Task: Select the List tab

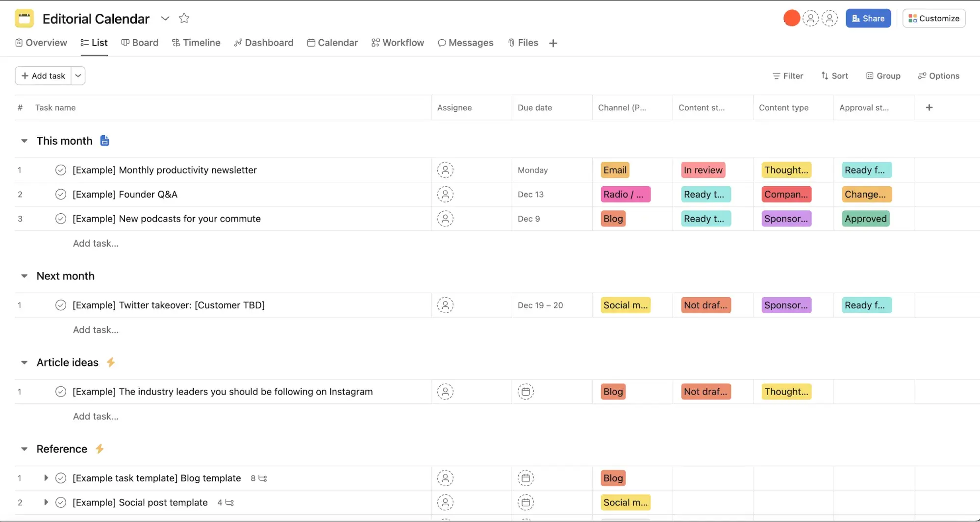Action: (94, 43)
